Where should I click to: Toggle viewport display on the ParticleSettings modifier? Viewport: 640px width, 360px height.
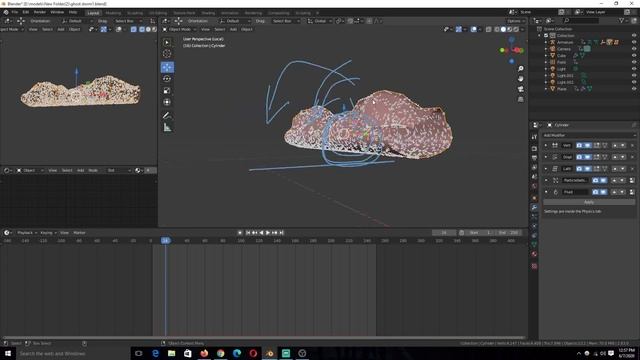coord(603,180)
